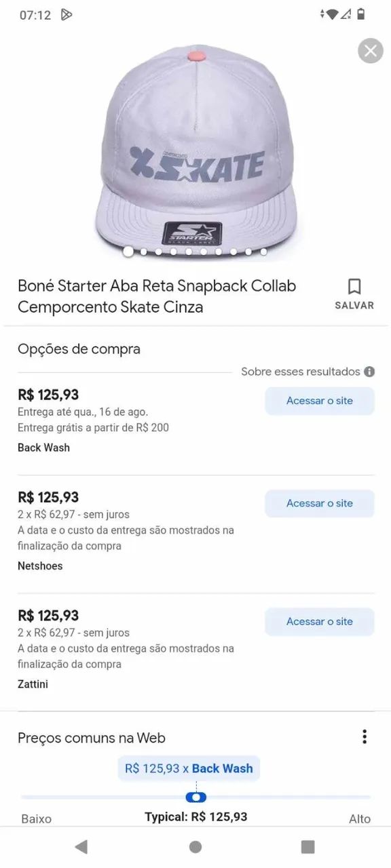391x868 pixels.
Task: Tap the Starter cap product image
Action: point(195,146)
